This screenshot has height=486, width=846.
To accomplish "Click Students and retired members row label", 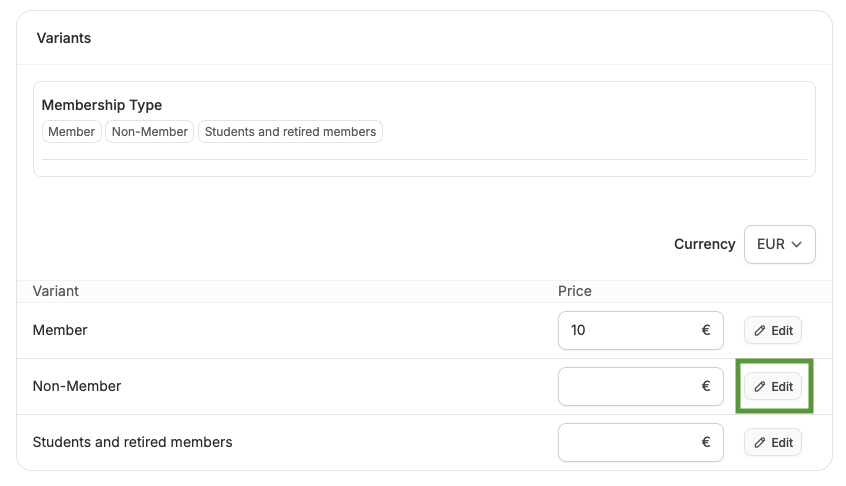I will coord(132,442).
